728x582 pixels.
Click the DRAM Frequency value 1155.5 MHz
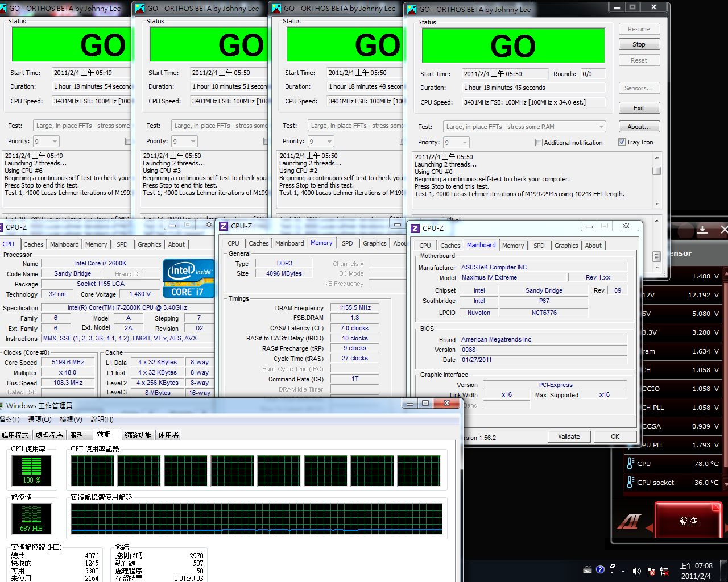pyautogui.click(x=355, y=307)
